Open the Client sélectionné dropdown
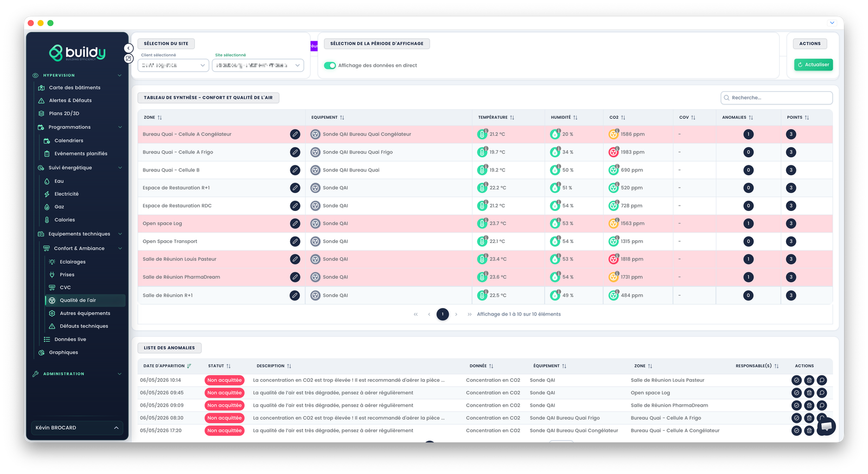This screenshot has width=868, height=474. coord(173,65)
